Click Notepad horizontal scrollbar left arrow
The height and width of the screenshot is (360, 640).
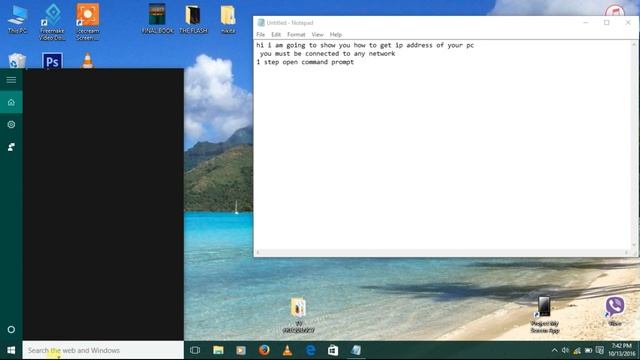[x=258, y=253]
